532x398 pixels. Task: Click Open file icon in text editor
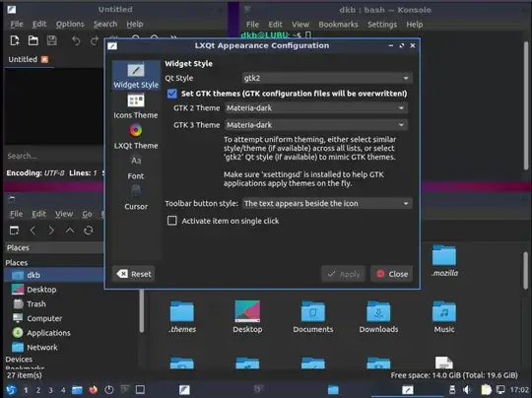pos(33,40)
